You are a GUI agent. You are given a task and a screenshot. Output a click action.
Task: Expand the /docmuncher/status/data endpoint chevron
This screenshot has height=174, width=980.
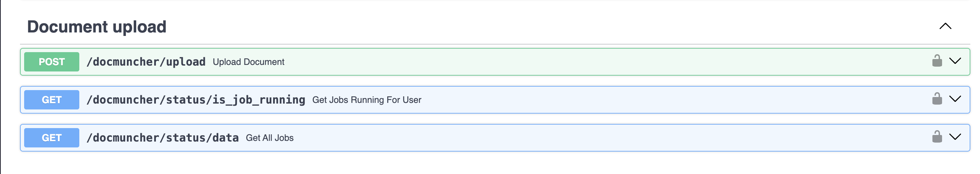pyautogui.click(x=955, y=137)
